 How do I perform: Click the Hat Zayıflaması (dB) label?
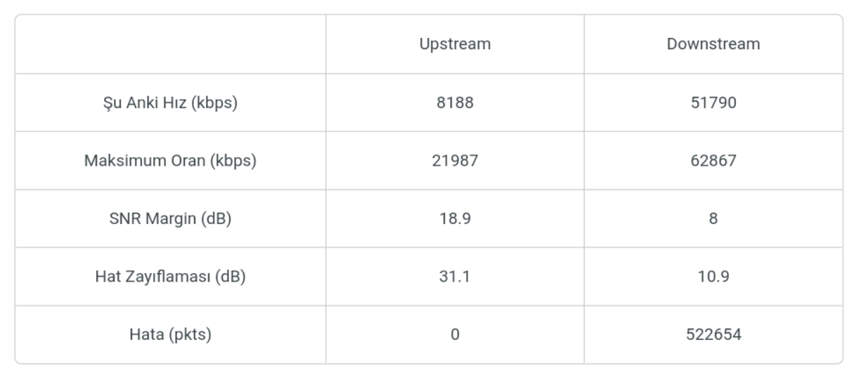click(x=169, y=277)
